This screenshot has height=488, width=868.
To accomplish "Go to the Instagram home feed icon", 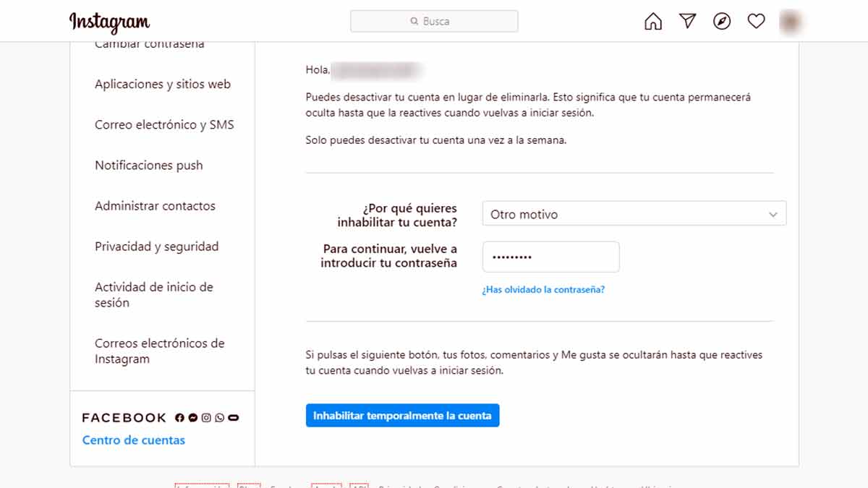I will (653, 22).
